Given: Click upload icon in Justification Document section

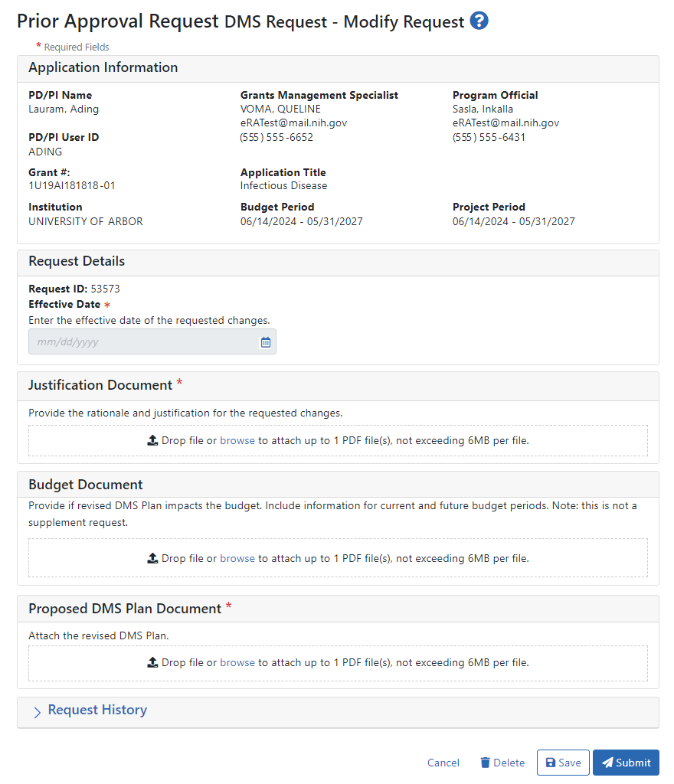Looking at the screenshot, I should pos(152,441).
